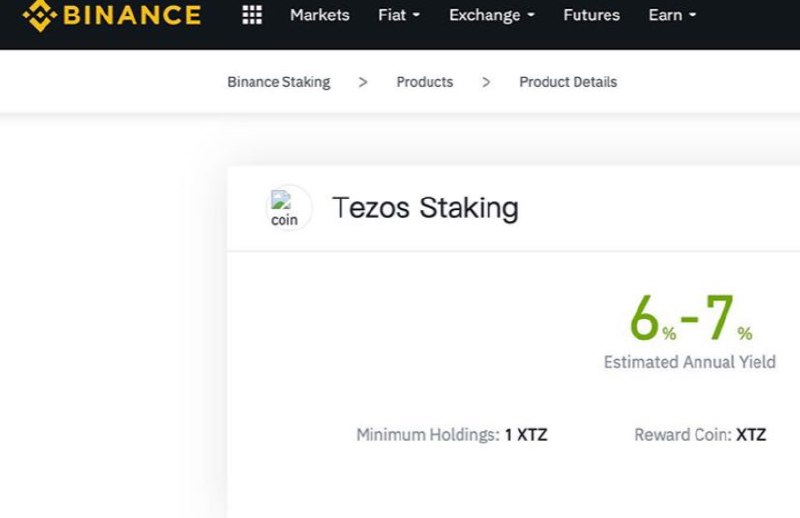Click the Estimated Annual Yield label
The width and height of the screenshot is (800, 518).
689,362
